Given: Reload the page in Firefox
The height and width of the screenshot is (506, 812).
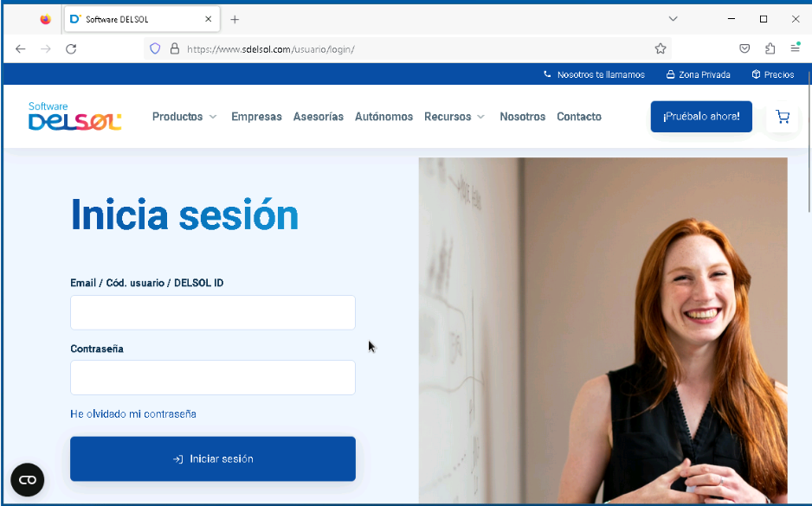Looking at the screenshot, I should click(x=71, y=49).
